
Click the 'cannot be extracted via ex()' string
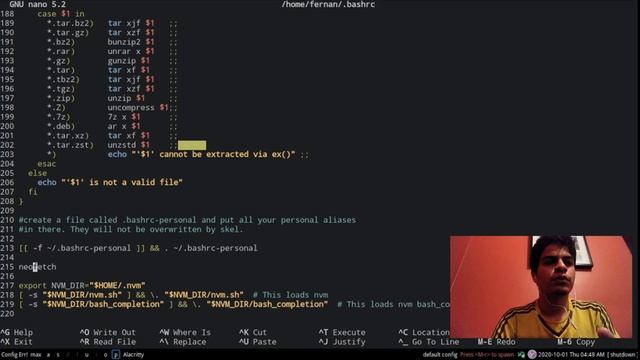point(213,154)
